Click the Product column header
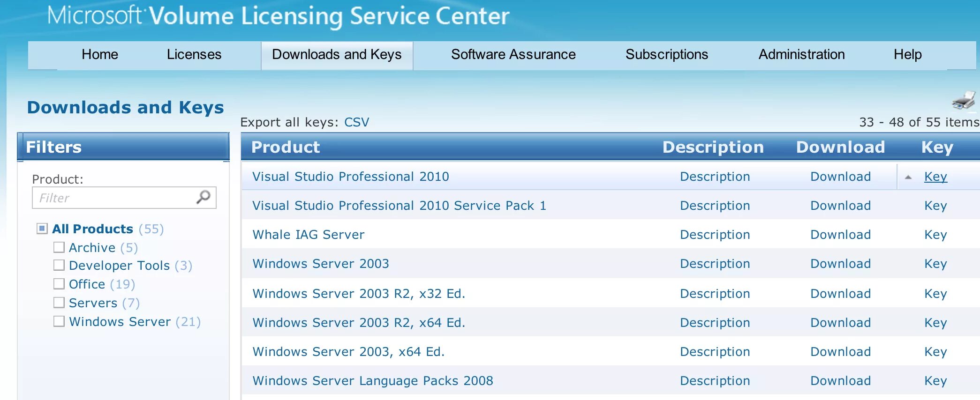980x400 pixels. click(x=286, y=147)
